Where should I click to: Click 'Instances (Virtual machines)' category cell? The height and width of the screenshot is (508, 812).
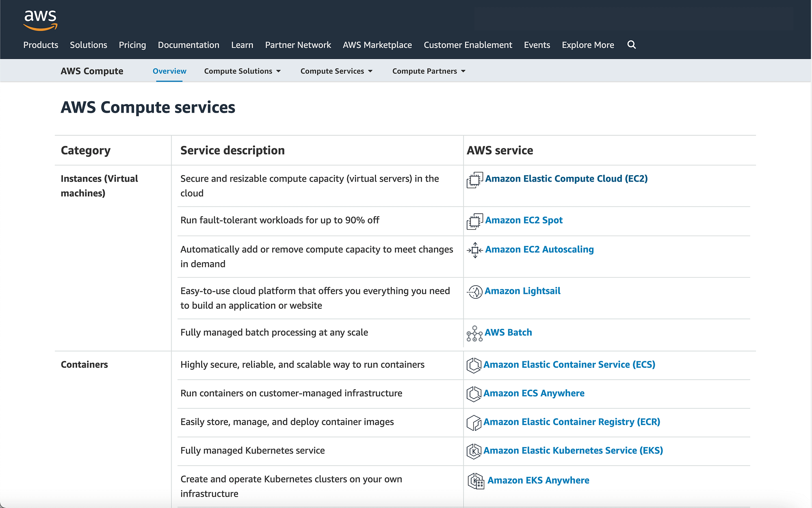click(x=99, y=186)
